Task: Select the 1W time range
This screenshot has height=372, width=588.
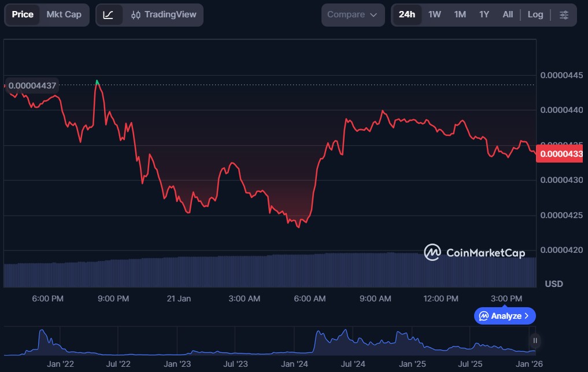Action: tap(435, 14)
